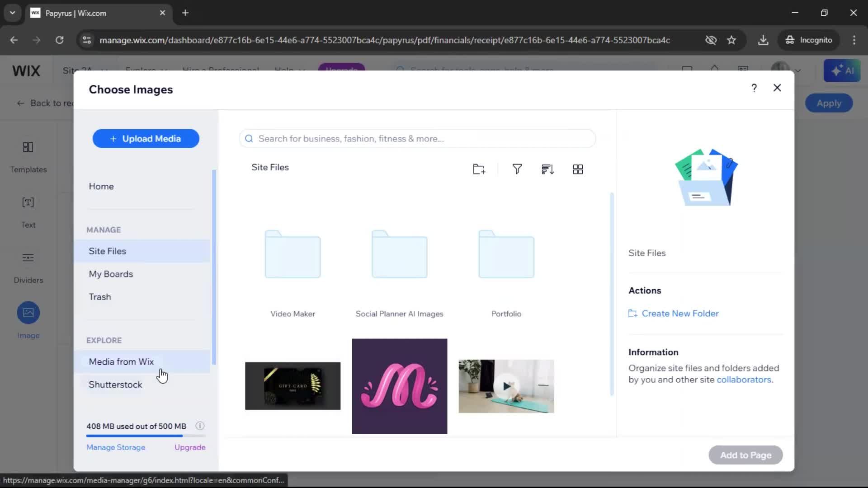This screenshot has width=868, height=488.
Task: Click the storage info icon
Action: pos(200,426)
